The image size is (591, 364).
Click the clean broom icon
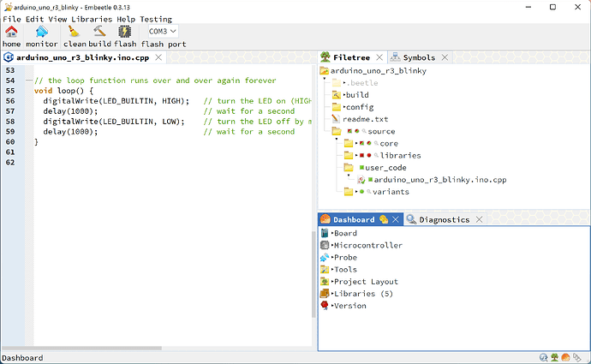74,32
